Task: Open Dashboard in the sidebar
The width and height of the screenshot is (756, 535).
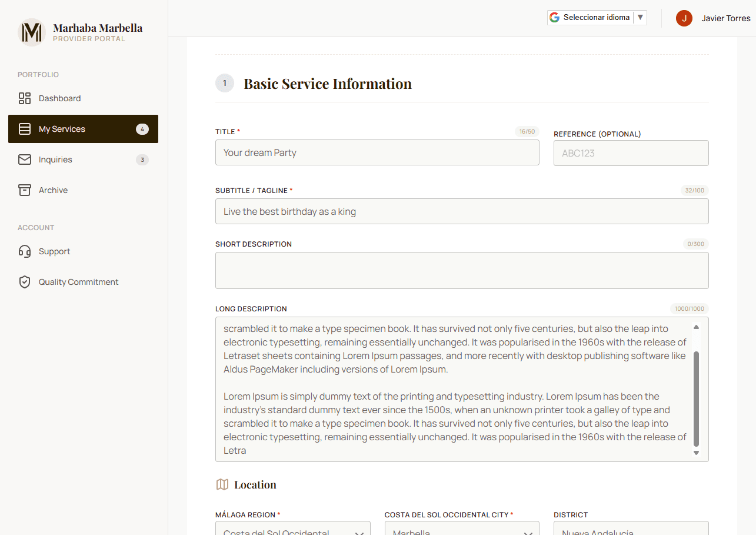Action: coord(83,98)
